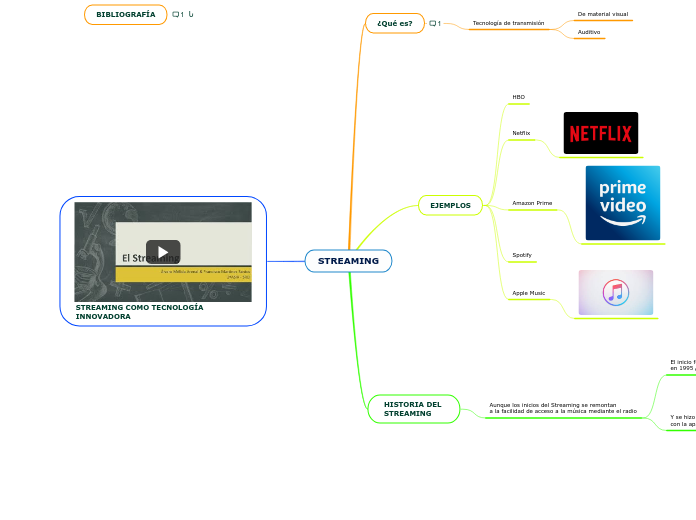Image resolution: width=696 pixels, height=520 pixels.
Task: Select the central STREAMING node
Action: tap(348, 261)
